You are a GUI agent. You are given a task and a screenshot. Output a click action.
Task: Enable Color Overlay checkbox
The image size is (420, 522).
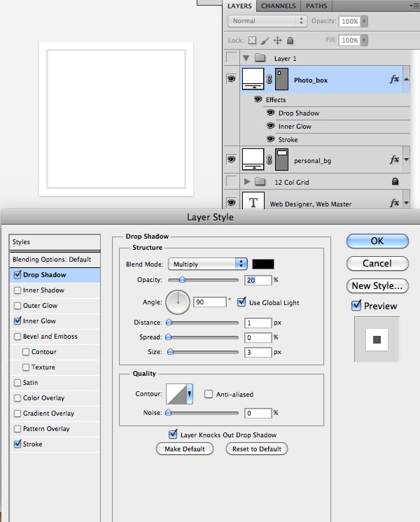point(17,398)
